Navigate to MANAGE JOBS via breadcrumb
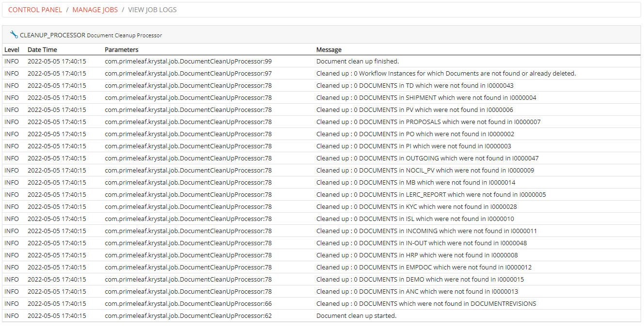The image size is (644, 331). point(95,10)
